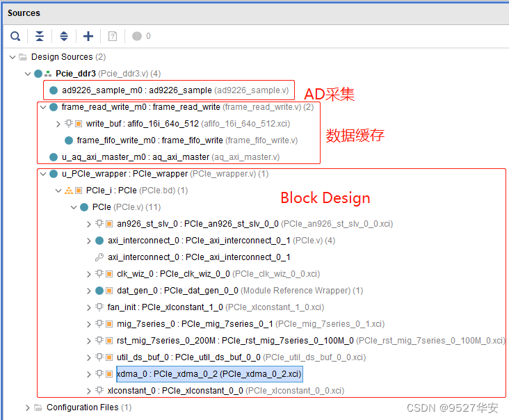509x420 pixels.
Task: Select util_ds_buf_0 : PCIe_util_ds_buf_0_0 text
Action: [188, 357]
